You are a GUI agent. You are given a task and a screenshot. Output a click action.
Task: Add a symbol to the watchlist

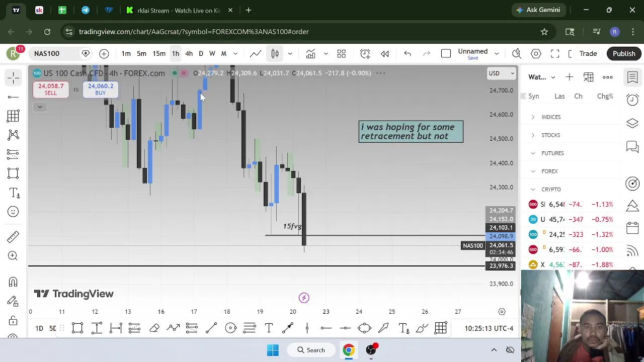[569, 77]
